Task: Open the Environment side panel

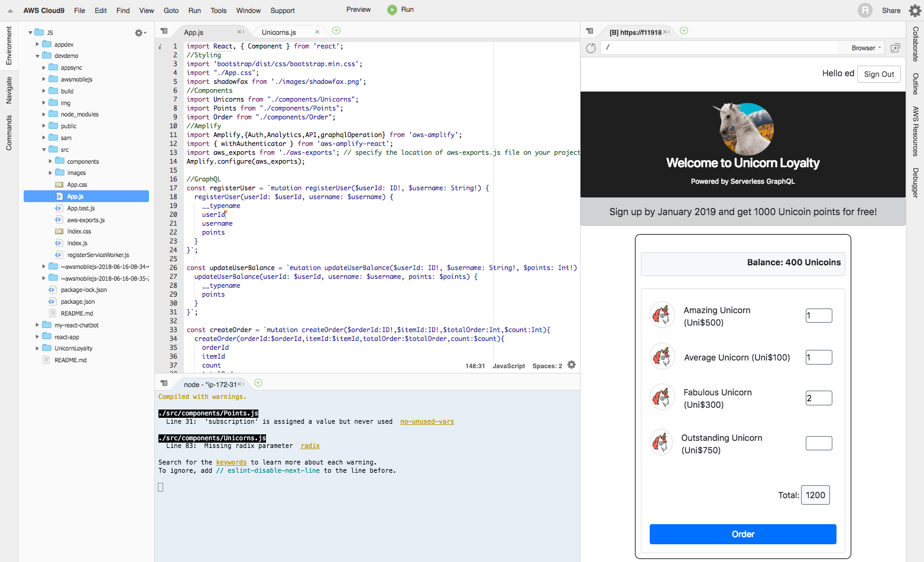Action: (x=9, y=46)
